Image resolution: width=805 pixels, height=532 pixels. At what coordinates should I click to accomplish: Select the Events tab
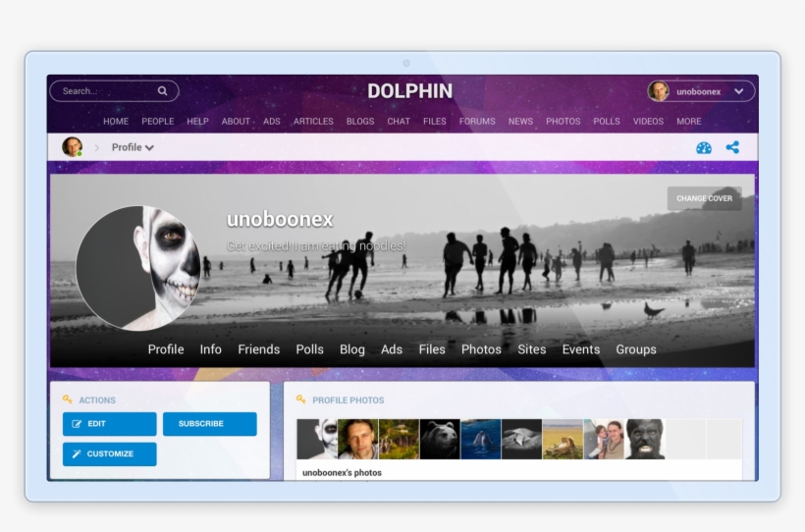point(580,349)
